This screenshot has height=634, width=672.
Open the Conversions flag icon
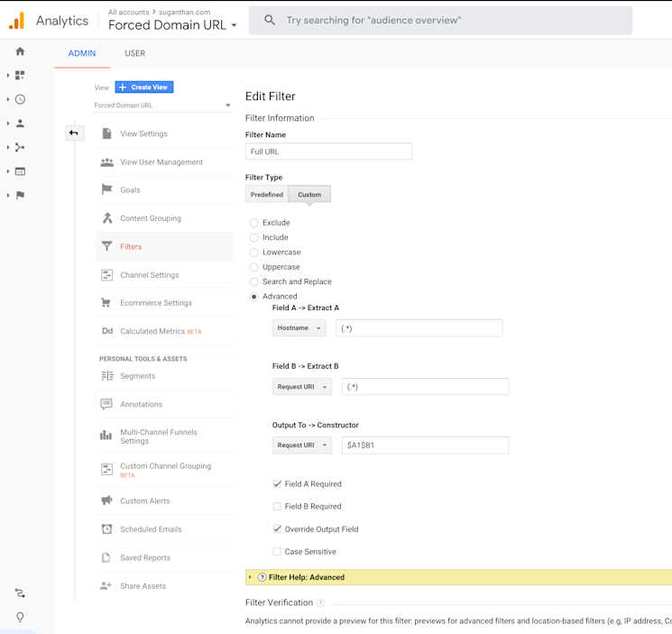pos(20,196)
